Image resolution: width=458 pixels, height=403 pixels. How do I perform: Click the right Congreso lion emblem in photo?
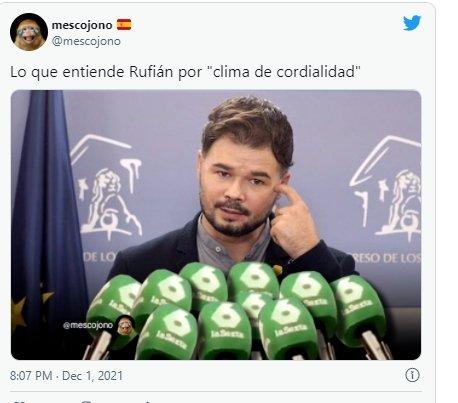(x=387, y=190)
